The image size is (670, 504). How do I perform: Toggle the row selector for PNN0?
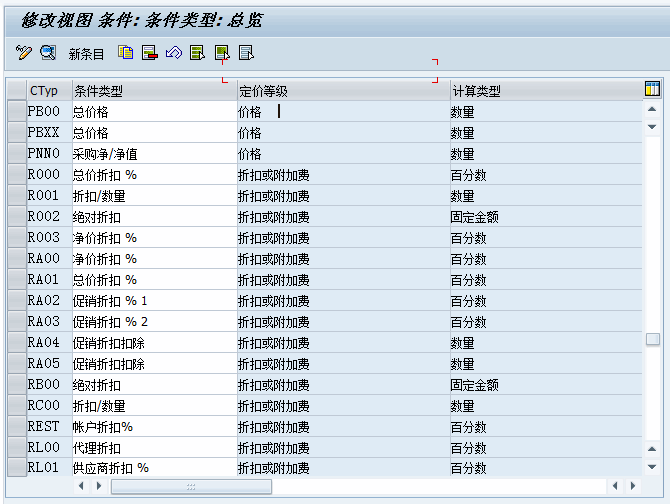(x=17, y=153)
